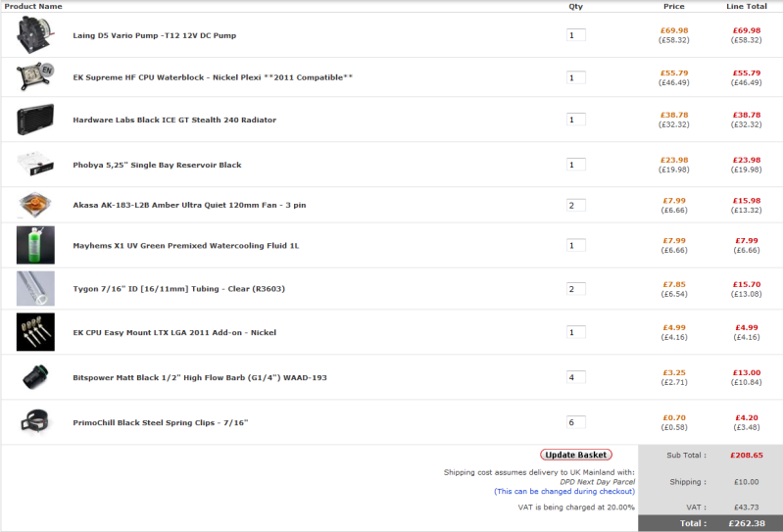Screen dimensions: 783x532
Task: Select the Laing pump £69.98 unit price
Action: pyautogui.click(x=674, y=30)
